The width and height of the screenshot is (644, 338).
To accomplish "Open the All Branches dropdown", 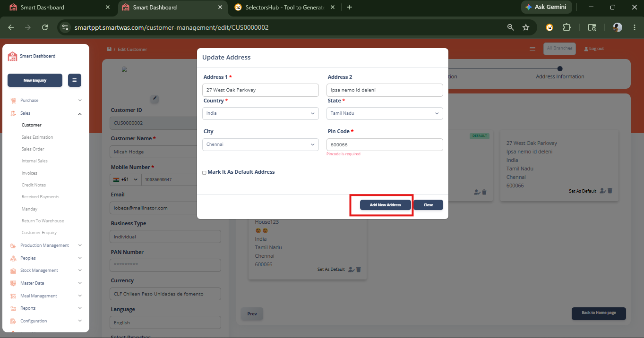I will [x=559, y=49].
